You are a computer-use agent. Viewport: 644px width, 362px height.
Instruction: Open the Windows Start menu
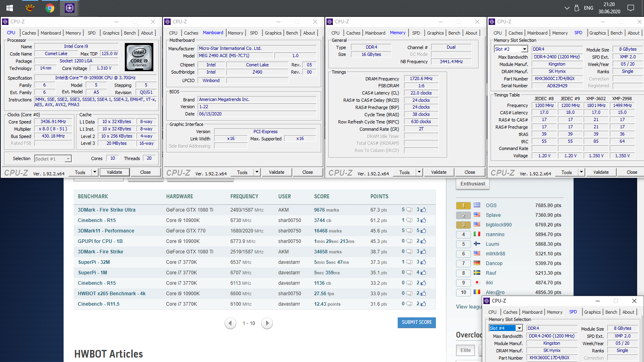(x=10, y=8)
